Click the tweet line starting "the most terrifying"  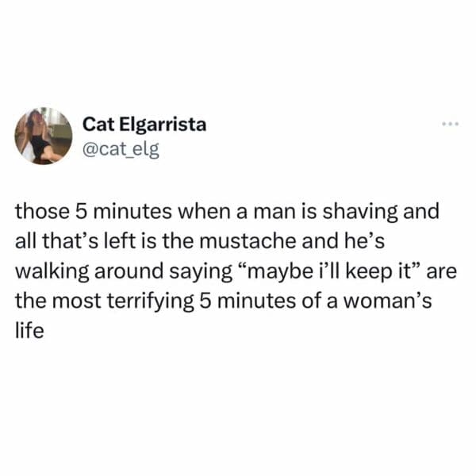click(224, 301)
